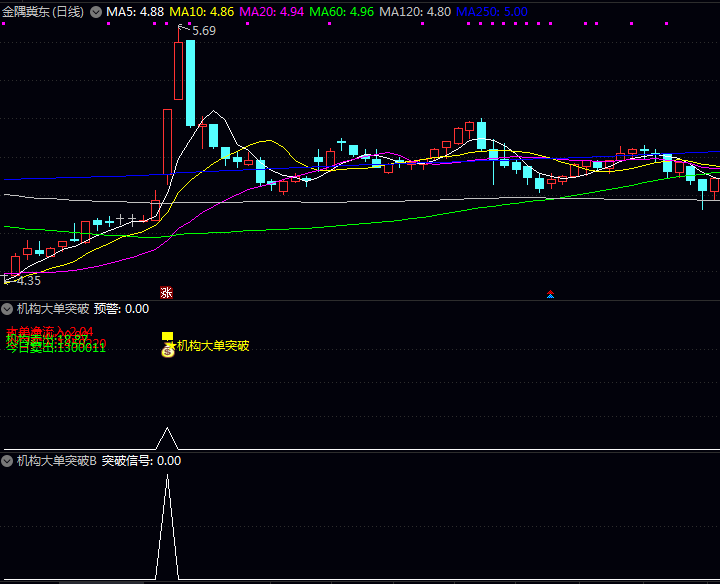Click the 机构大单突破 indicator panel title

click(x=53, y=309)
